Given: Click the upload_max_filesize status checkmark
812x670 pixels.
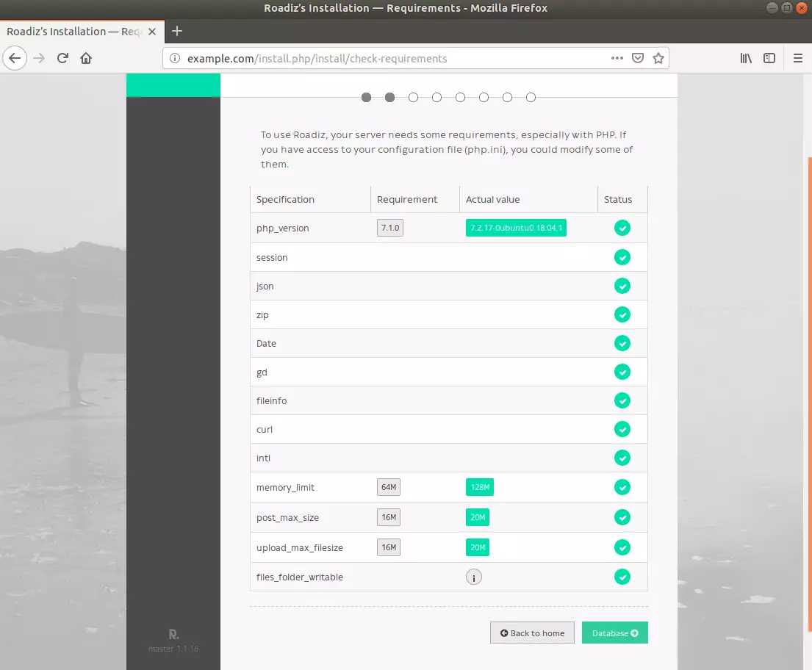Looking at the screenshot, I should (x=622, y=547).
